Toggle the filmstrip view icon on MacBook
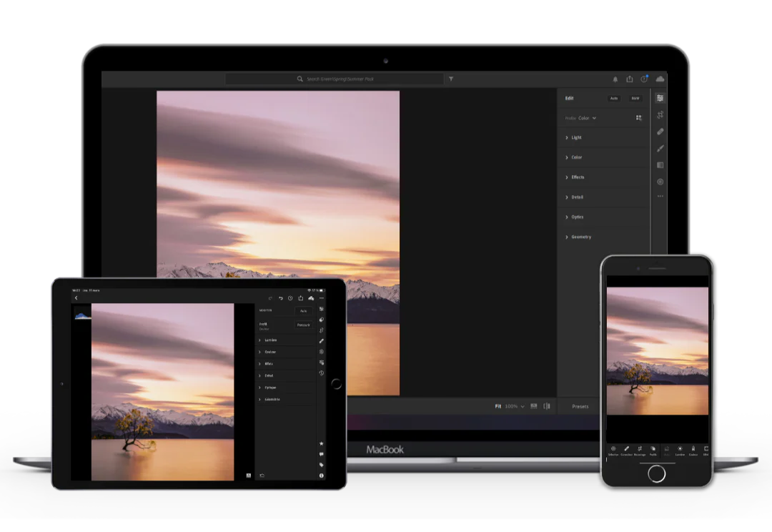Viewport: 772px width, 532px height. (x=533, y=406)
